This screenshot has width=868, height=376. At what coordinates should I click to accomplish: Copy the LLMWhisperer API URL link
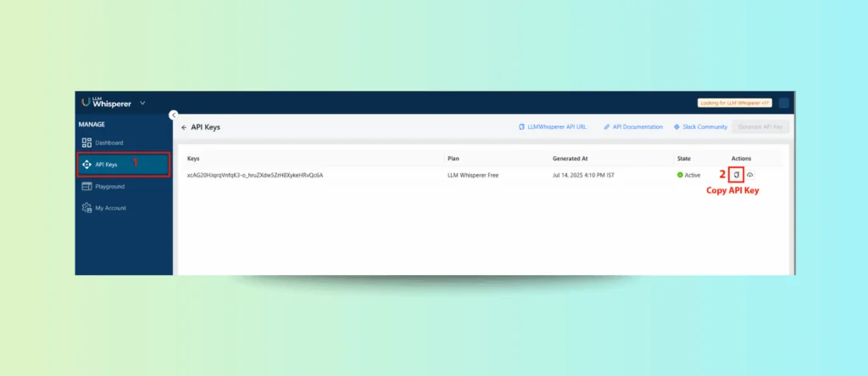(553, 127)
